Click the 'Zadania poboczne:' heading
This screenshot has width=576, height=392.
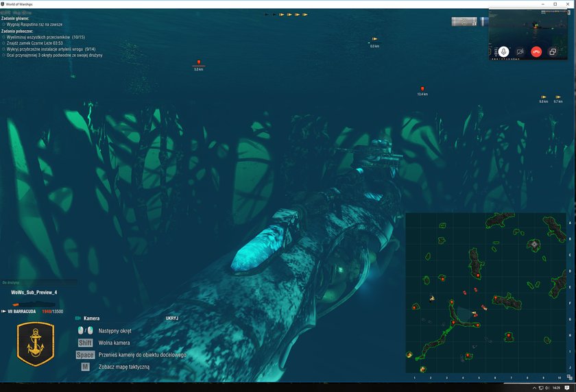[x=17, y=32]
